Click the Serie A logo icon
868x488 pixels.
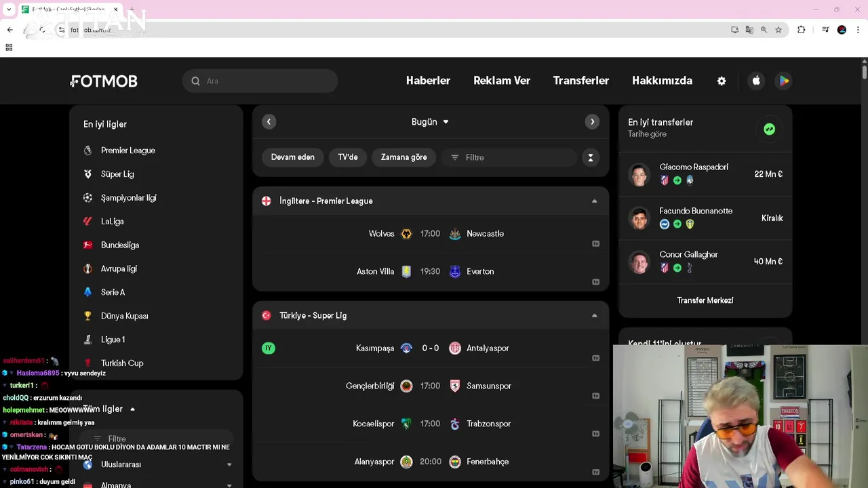tap(87, 292)
